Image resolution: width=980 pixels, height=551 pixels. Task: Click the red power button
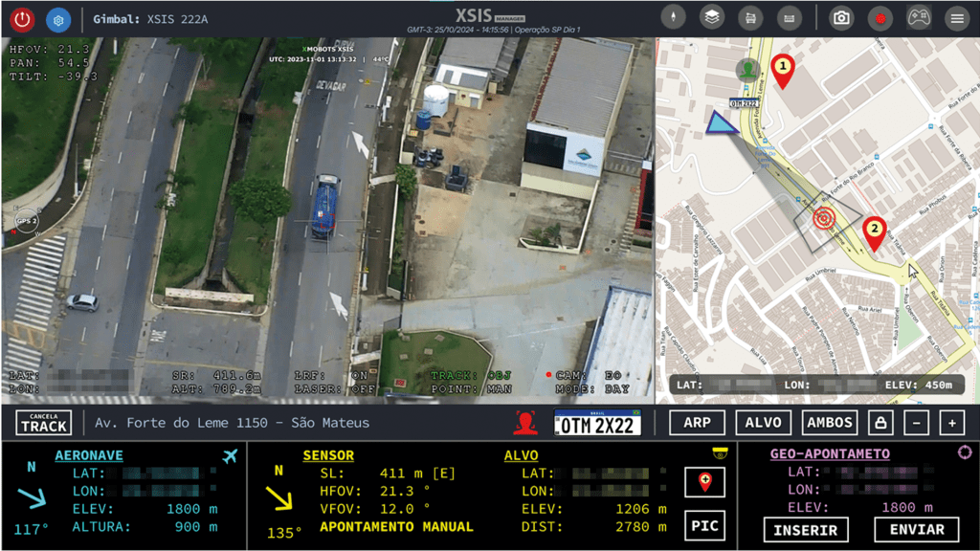[x=21, y=18]
